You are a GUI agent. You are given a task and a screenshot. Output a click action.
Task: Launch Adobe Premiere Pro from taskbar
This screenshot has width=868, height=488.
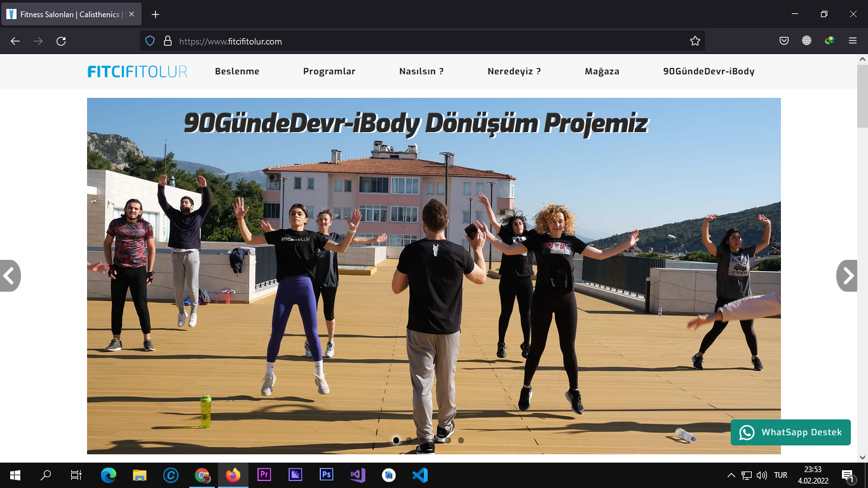click(264, 475)
